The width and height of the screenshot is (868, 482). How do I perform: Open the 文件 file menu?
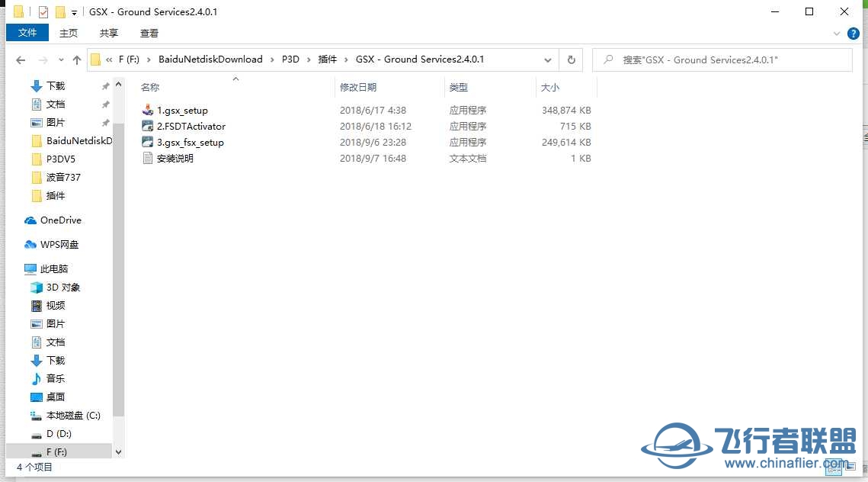27,33
